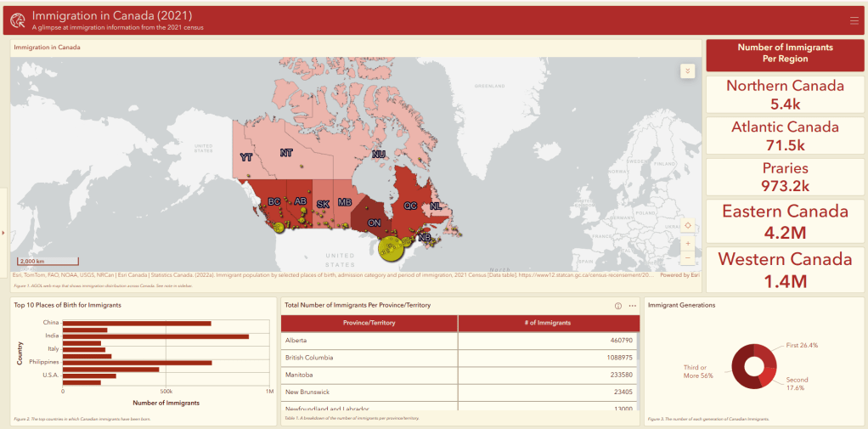Click the dashboard logo in the header
Viewport: 868px width, 429px height.
(x=17, y=20)
